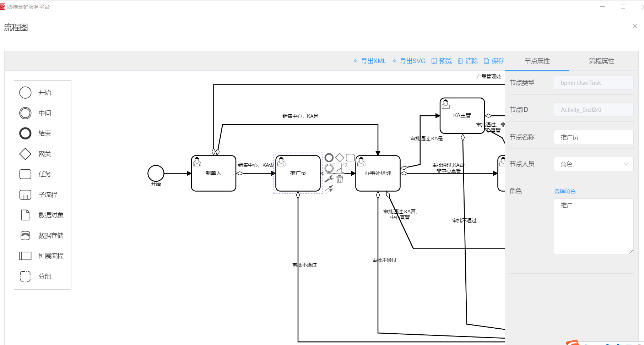Select the 网关 gateway diamond palette icon
644x345 pixels.
pyautogui.click(x=25, y=154)
